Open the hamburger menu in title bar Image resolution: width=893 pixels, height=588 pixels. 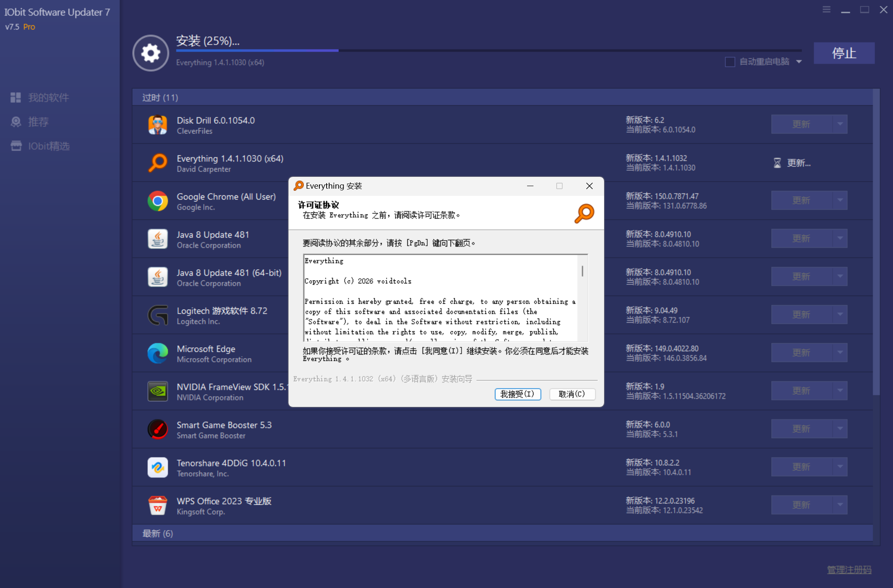click(x=826, y=9)
